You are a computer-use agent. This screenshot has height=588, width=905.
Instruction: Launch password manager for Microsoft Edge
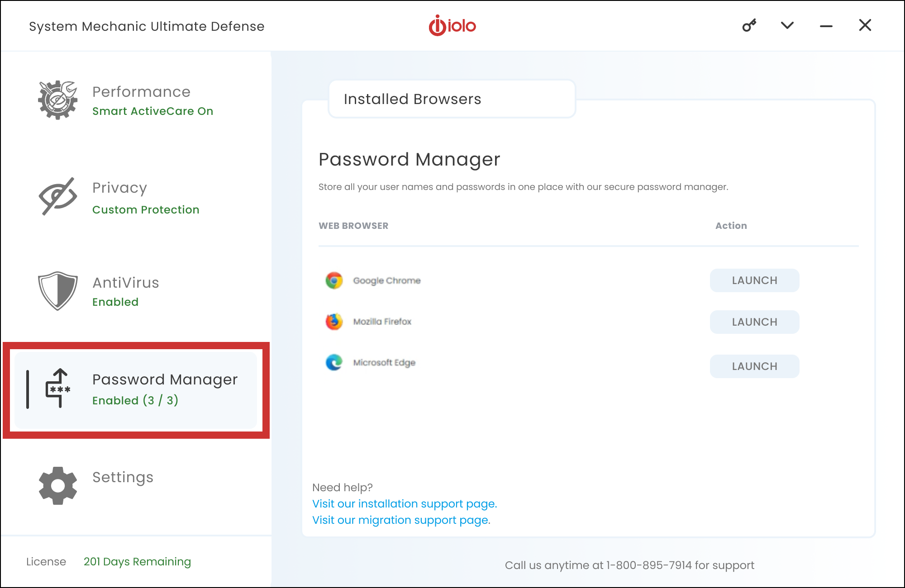click(754, 366)
